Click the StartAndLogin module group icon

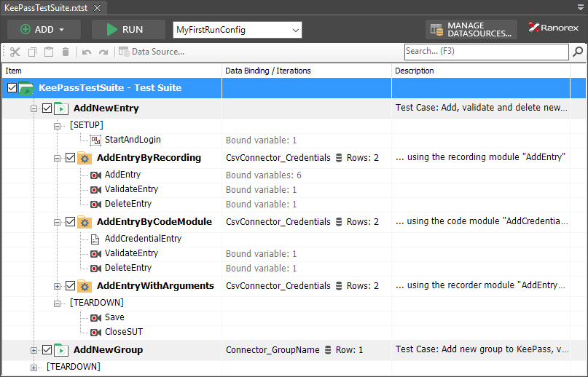tap(95, 140)
